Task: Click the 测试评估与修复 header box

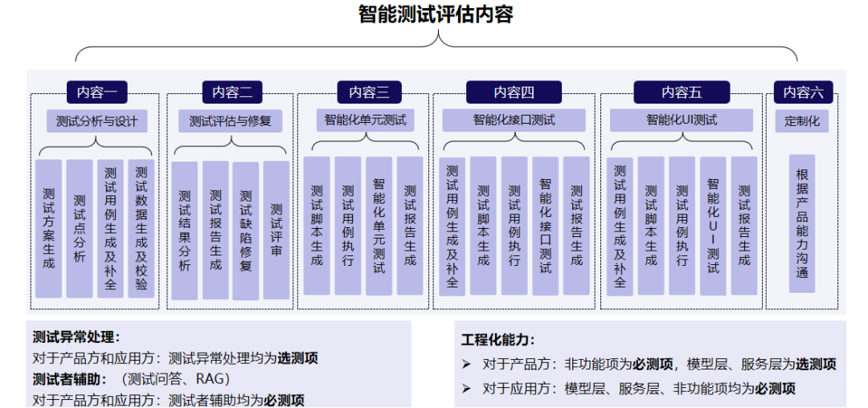Action: pos(231,120)
